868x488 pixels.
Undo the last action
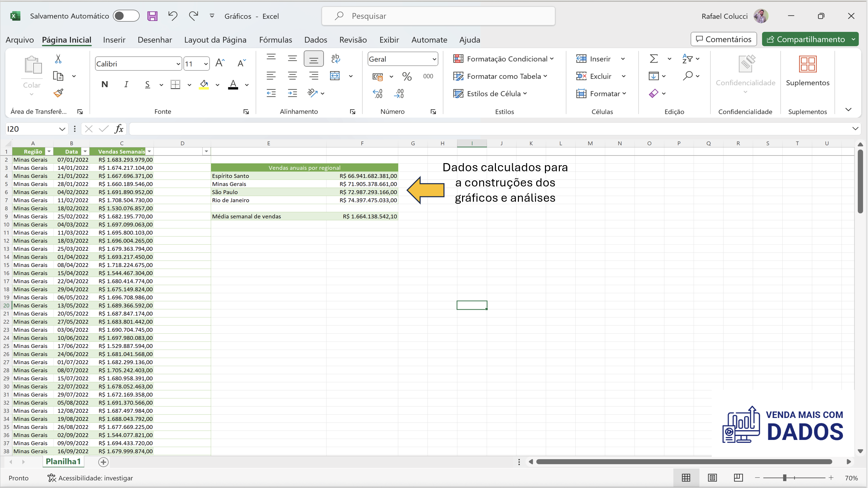click(173, 16)
